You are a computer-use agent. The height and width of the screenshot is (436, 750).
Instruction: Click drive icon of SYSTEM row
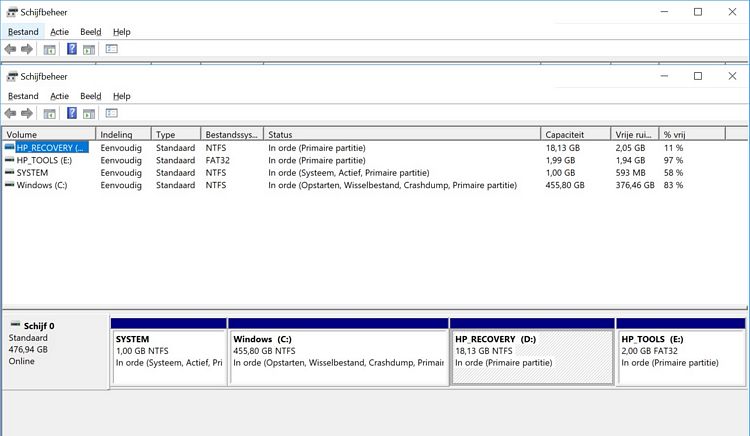(x=10, y=172)
